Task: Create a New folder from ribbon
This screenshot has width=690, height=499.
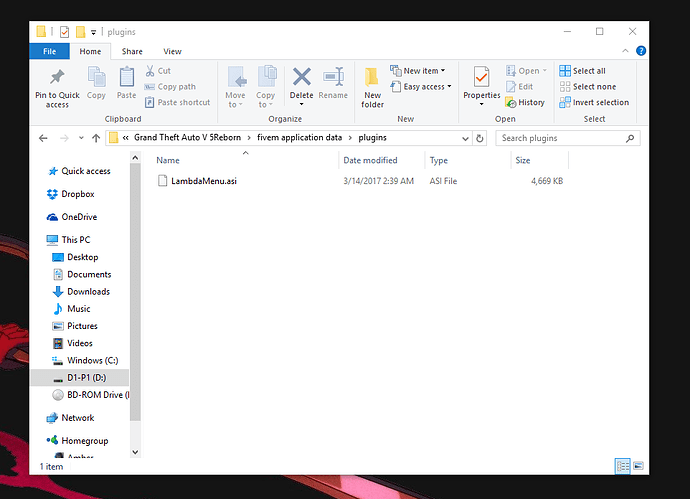Action: pyautogui.click(x=372, y=84)
